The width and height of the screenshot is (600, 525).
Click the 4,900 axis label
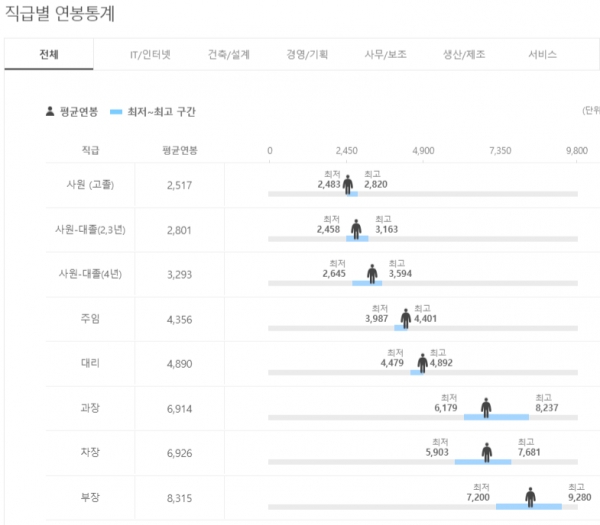point(423,151)
